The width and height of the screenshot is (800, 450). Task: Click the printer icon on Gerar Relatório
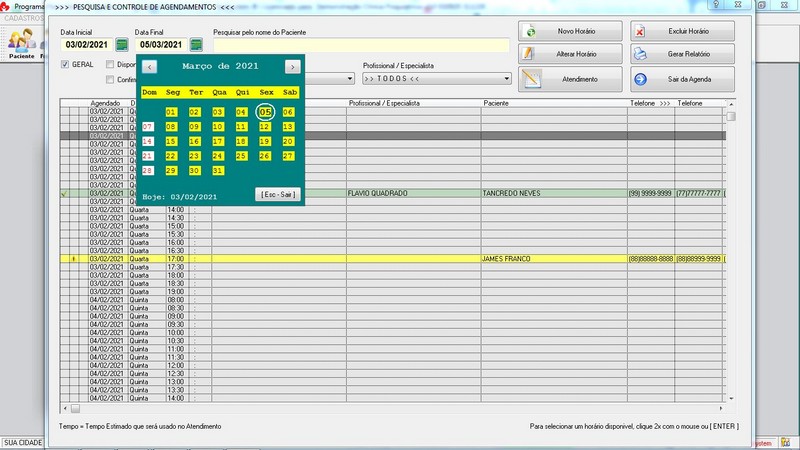(x=640, y=54)
